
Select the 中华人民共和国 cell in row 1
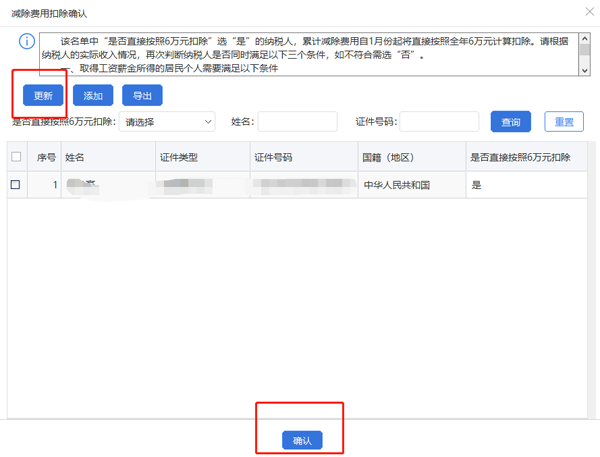[x=396, y=185]
